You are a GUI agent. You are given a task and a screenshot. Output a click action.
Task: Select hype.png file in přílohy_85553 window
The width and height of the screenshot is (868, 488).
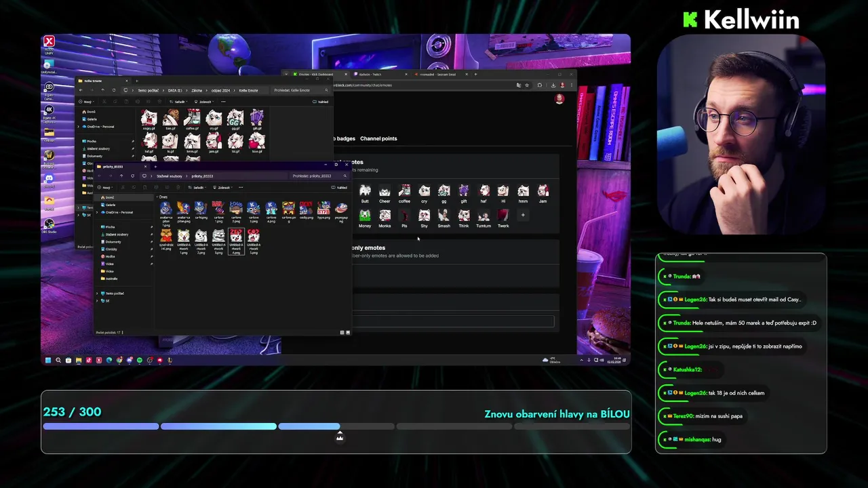[324, 211]
